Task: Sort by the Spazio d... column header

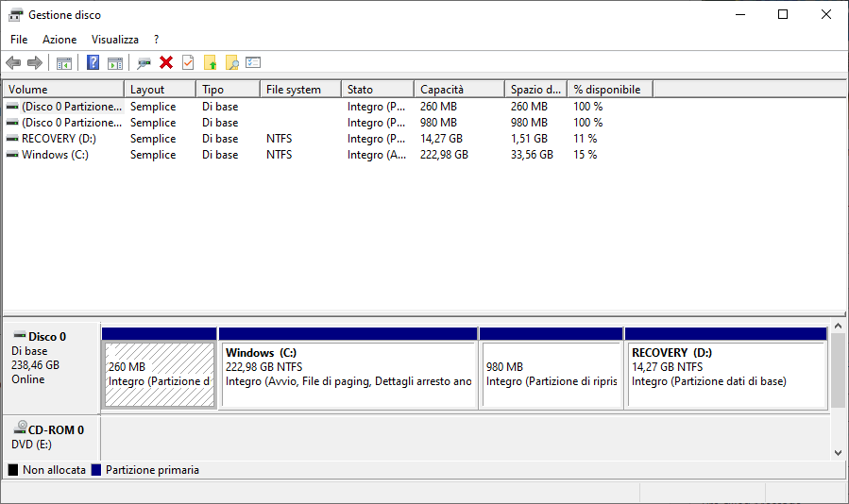Action: [x=536, y=90]
